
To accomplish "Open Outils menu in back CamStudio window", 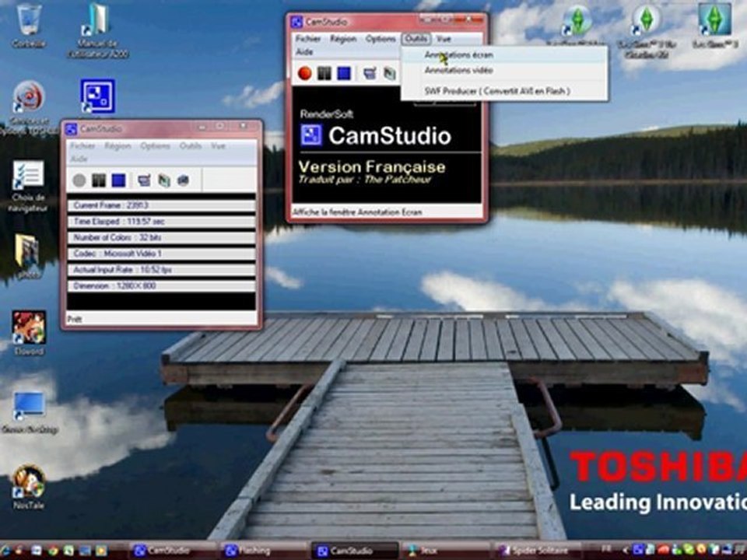I will 191,145.
